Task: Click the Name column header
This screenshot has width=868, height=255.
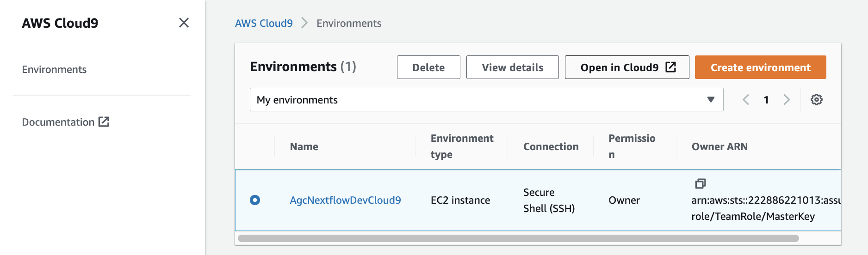Action: (304, 146)
